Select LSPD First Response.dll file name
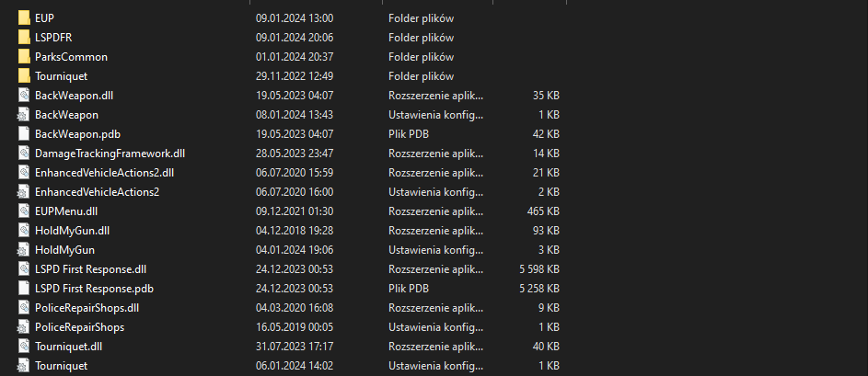The image size is (868, 376). coord(90,269)
